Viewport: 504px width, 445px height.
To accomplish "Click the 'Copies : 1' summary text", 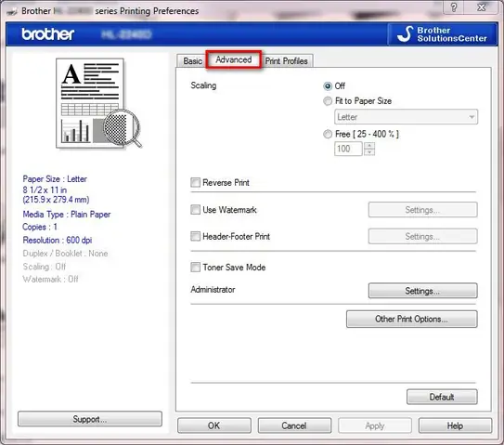I will (x=40, y=227).
